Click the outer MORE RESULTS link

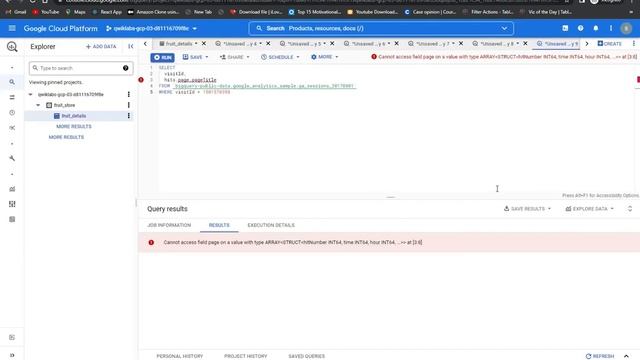pos(66,137)
